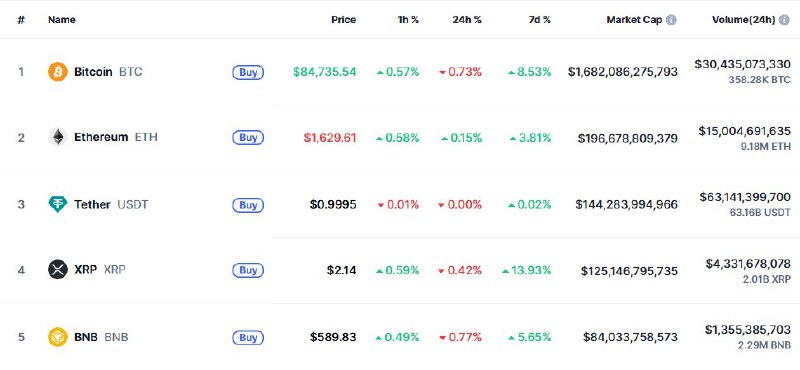Click the BNB yellow logo icon
This screenshot has height=370, width=800.
(x=58, y=337)
